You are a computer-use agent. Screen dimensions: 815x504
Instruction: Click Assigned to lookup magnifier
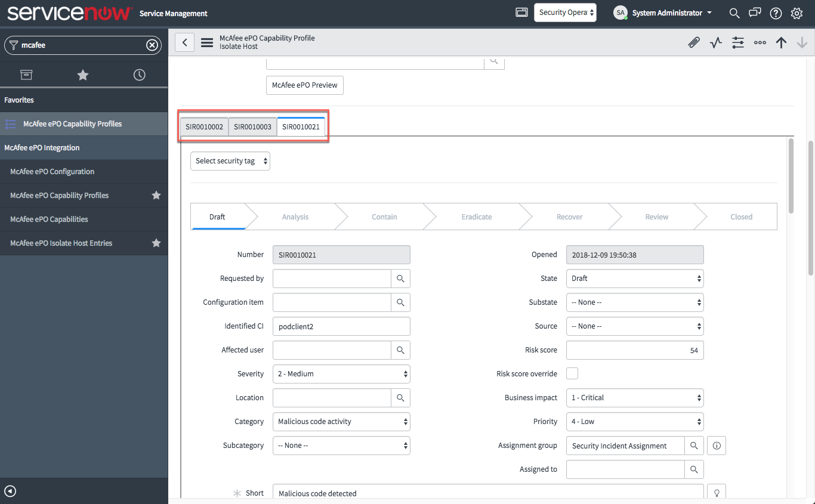click(694, 469)
